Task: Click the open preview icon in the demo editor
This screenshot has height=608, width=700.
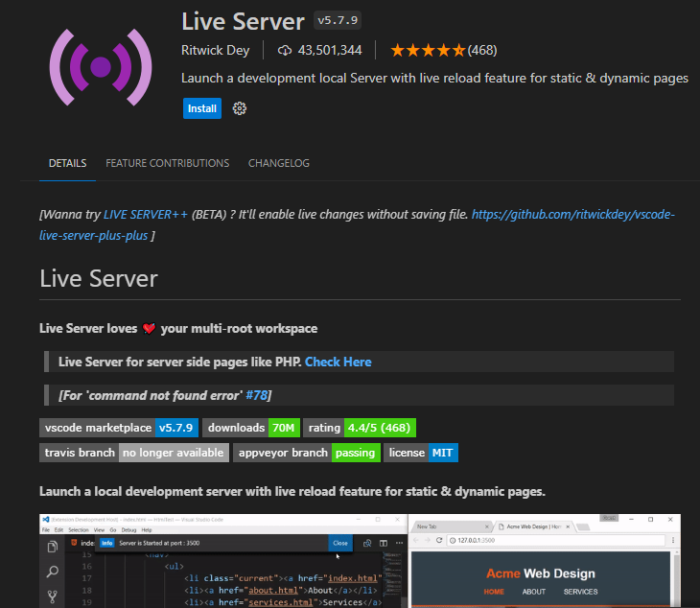Action: pos(367,544)
